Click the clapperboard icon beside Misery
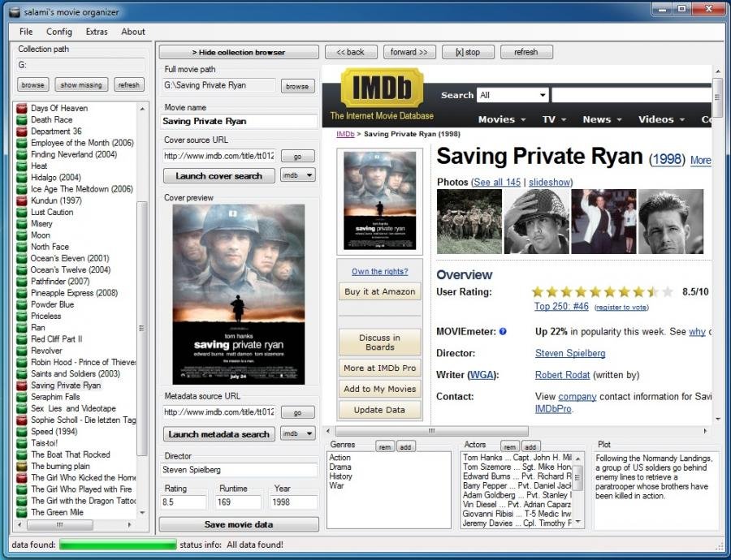 tap(21, 224)
